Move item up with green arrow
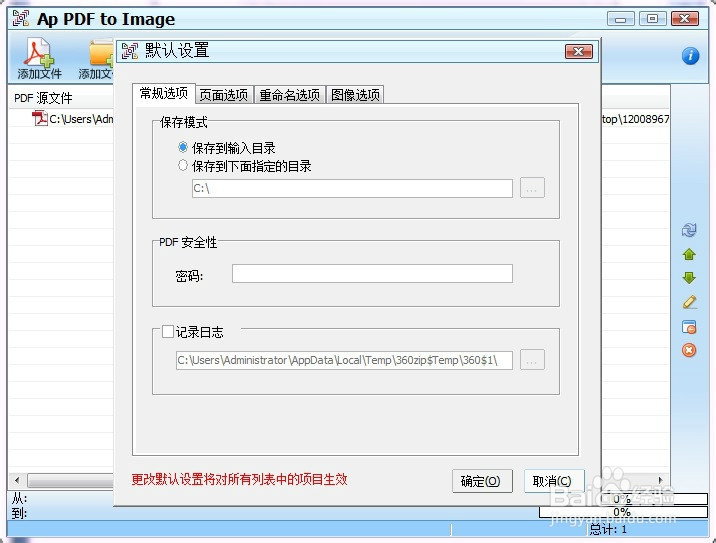 click(689, 254)
